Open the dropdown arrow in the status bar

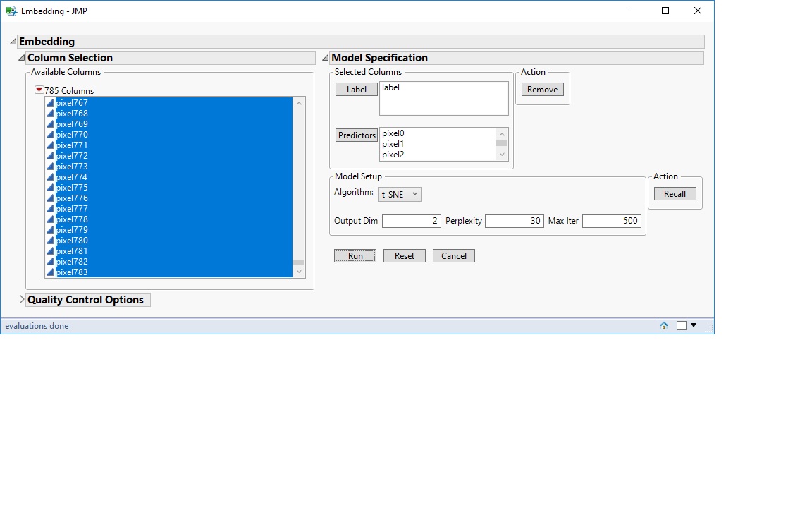(693, 325)
